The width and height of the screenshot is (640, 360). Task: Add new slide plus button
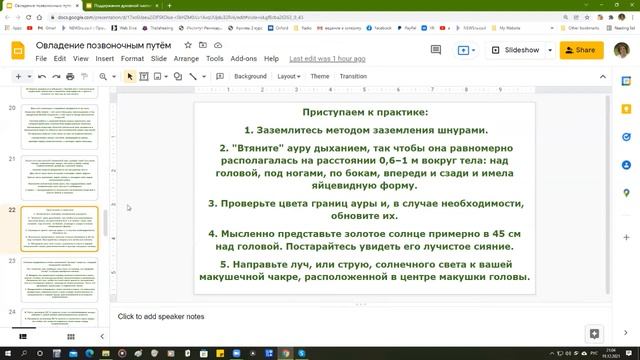18,76
